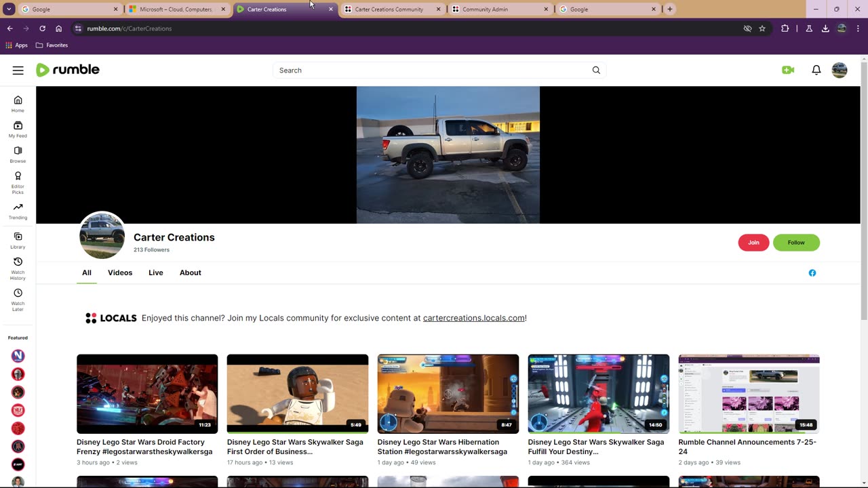This screenshot has height=488, width=868.
Task: Reload the page
Action: [42, 28]
